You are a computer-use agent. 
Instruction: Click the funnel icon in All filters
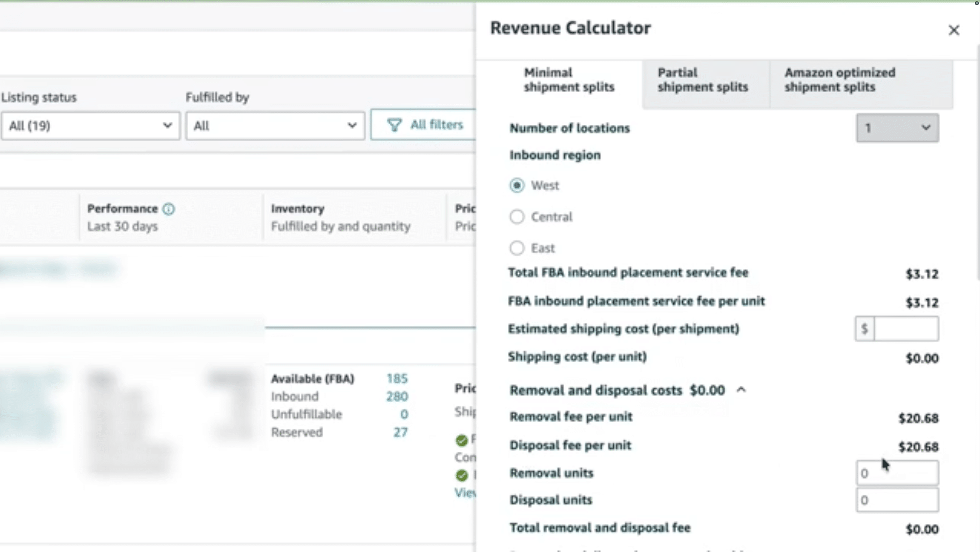point(394,125)
